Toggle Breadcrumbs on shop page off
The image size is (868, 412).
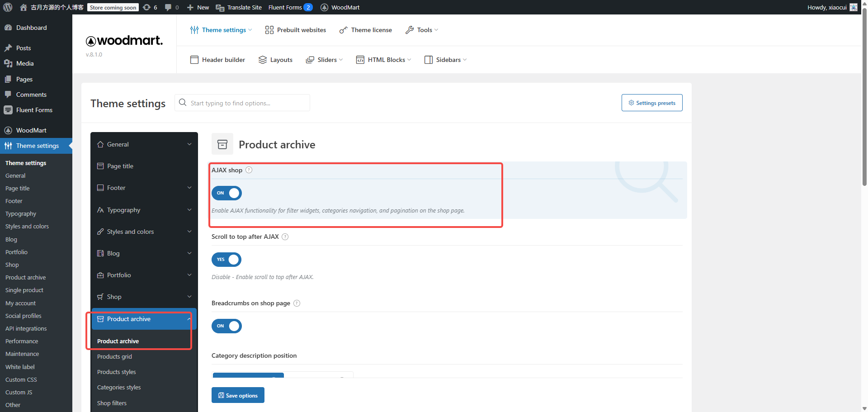[x=226, y=326]
